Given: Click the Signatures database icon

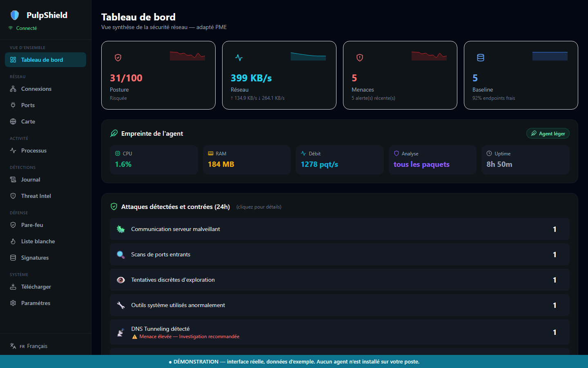Looking at the screenshot, I should coord(13,258).
